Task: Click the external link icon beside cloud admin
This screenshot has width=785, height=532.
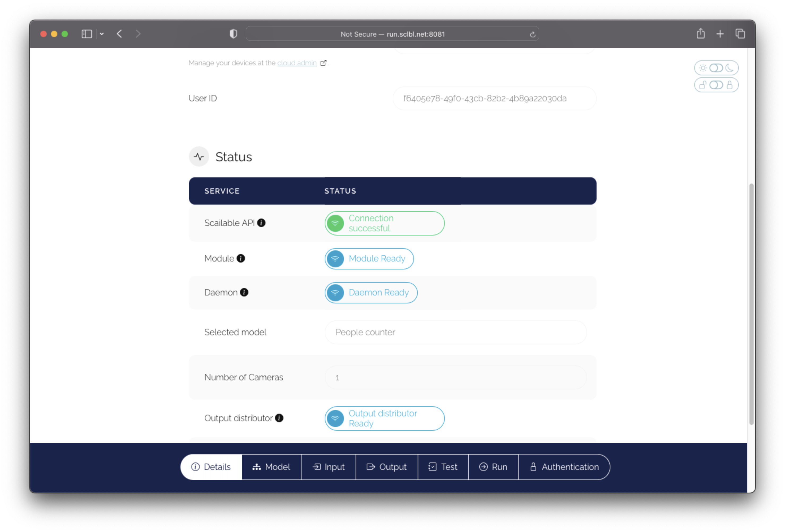Action: point(323,63)
